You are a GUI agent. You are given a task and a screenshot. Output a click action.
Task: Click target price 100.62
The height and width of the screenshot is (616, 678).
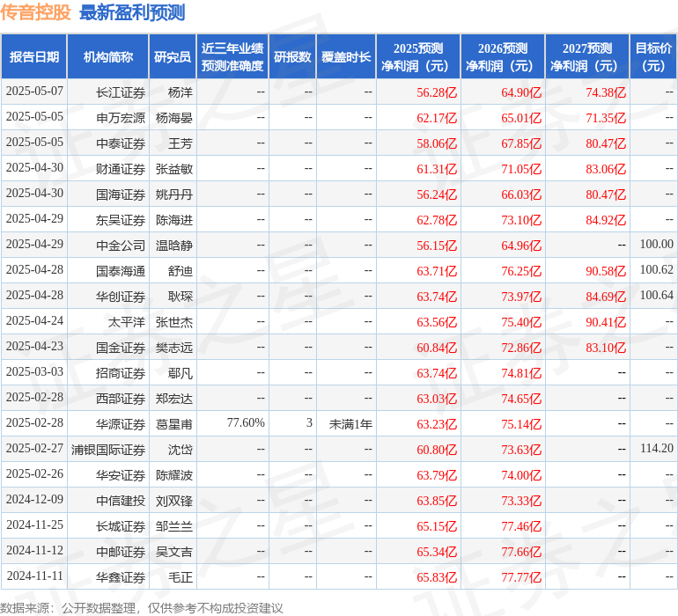pos(656,269)
